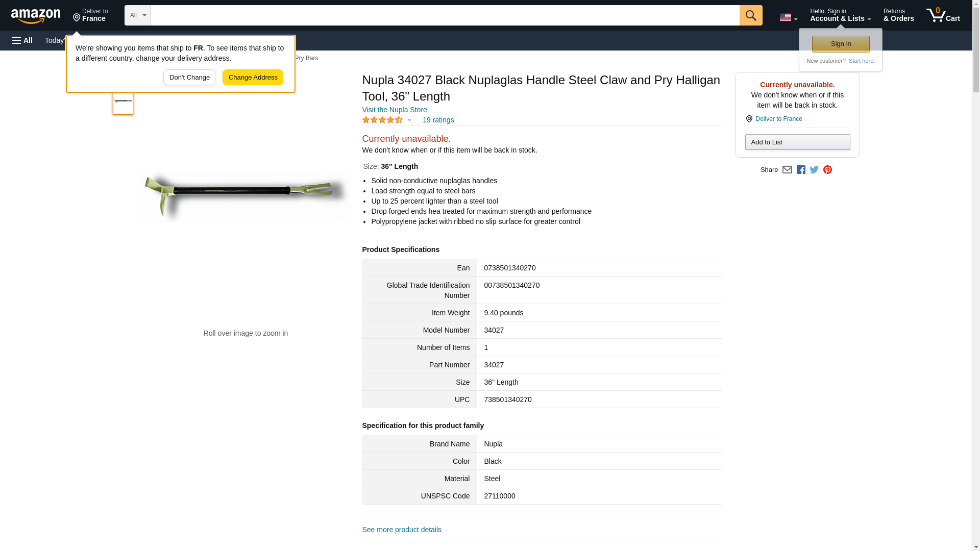980x551 pixels.
Task: Share product on Twitter
Action: (814, 170)
